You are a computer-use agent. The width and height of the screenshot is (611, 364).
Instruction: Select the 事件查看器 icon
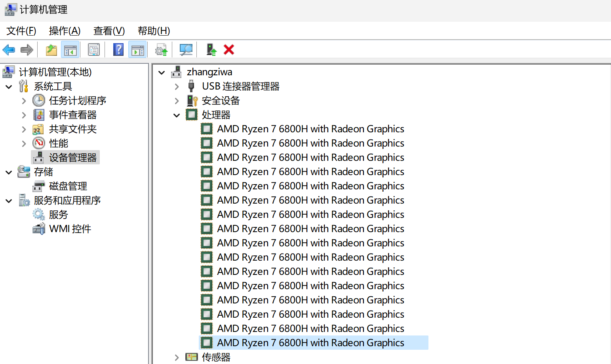39,115
